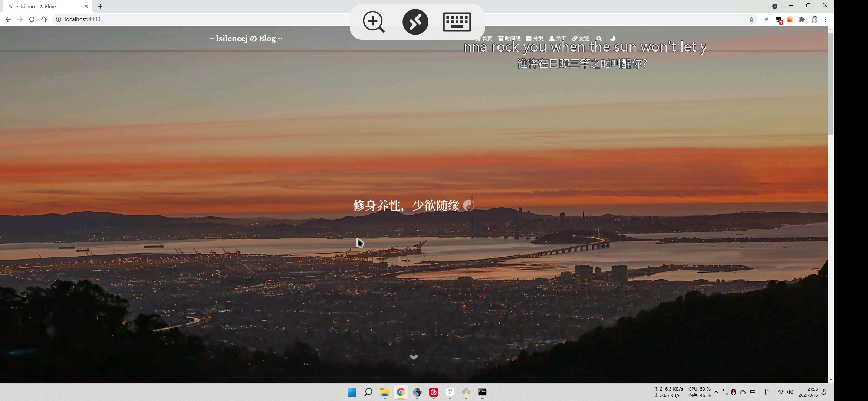Switch input language via 中 indicator
868x401 pixels.
pyautogui.click(x=753, y=392)
